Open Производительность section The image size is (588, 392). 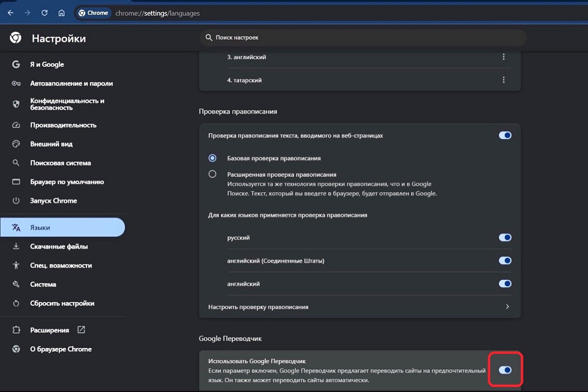(63, 125)
